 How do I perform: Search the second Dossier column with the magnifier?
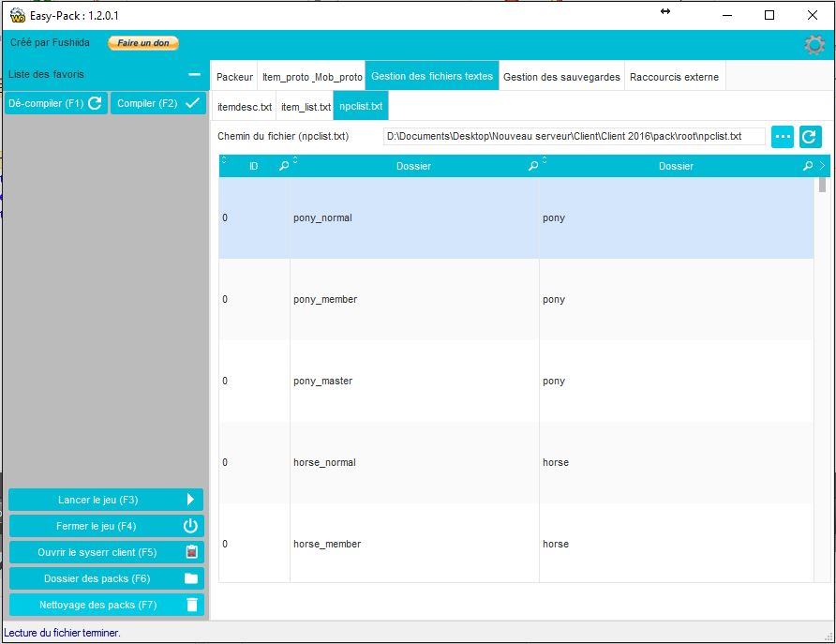(808, 166)
